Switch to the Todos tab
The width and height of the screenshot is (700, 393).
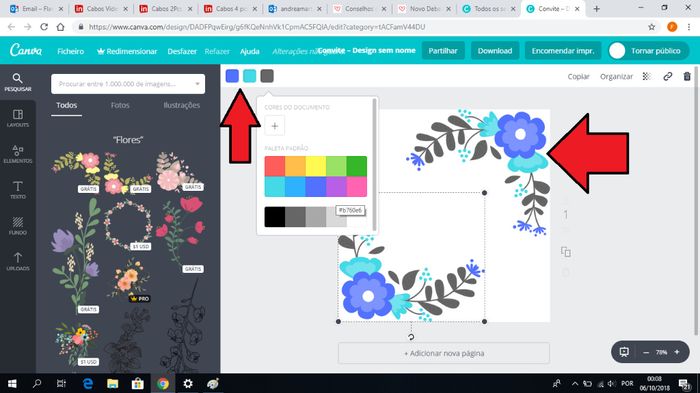[67, 105]
